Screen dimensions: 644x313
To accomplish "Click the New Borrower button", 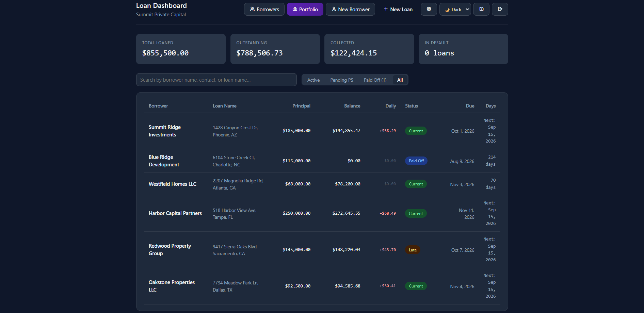I will click(350, 9).
